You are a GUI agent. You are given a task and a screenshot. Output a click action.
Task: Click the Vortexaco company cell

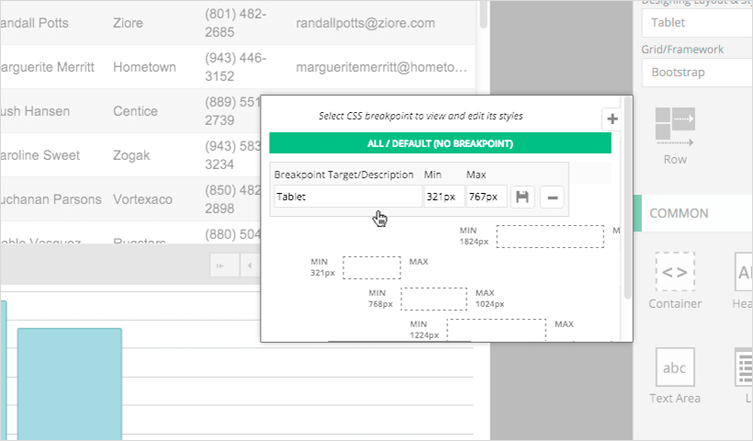pyautogui.click(x=143, y=199)
